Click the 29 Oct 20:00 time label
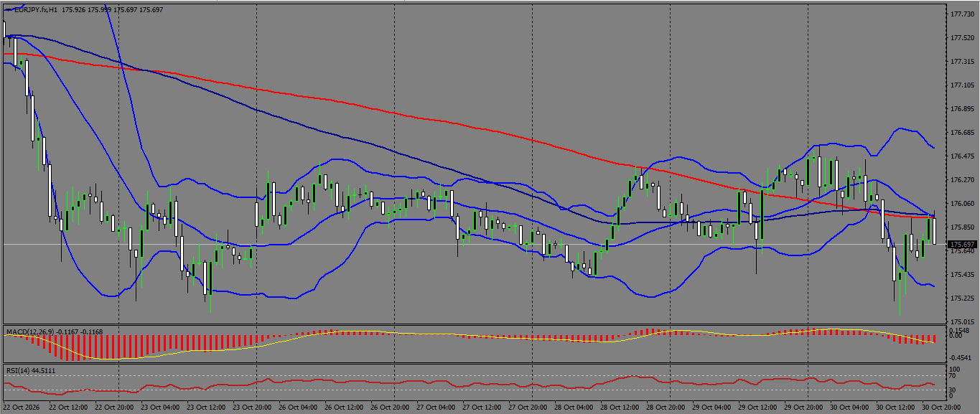The width and height of the screenshot is (980, 414). pos(804,407)
